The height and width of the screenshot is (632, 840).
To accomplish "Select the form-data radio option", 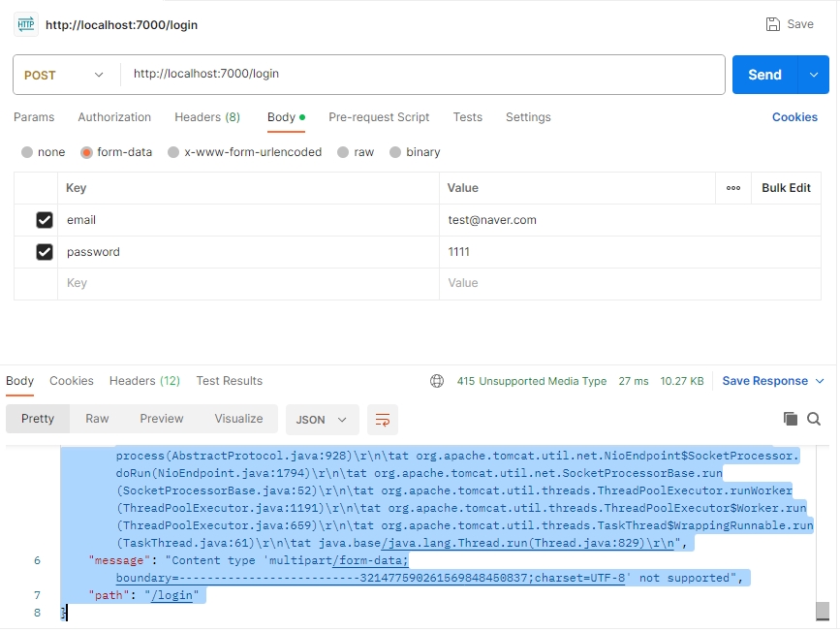I will pyautogui.click(x=86, y=152).
